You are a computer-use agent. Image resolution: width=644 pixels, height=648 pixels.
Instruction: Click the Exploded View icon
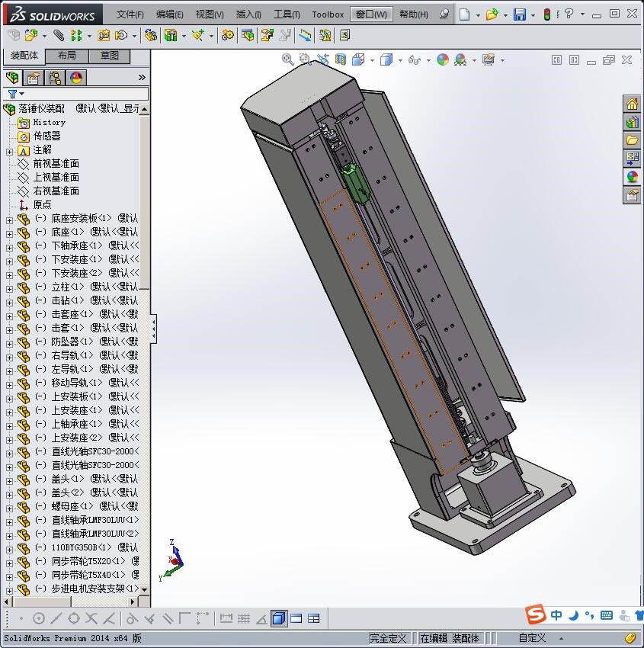point(268,36)
